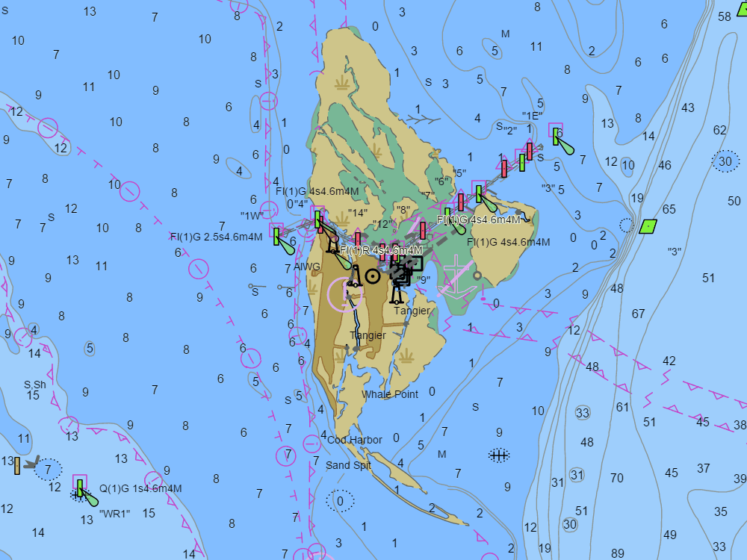Image resolution: width=747 pixels, height=560 pixels.
Task: Select the "Fl(1)R 4s4.6m4M" light label
Action: tap(381, 250)
